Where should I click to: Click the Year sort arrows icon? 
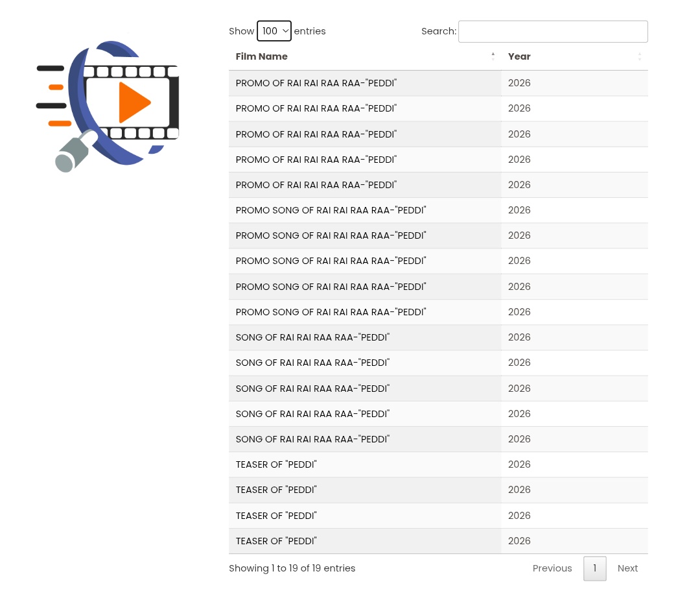(639, 56)
